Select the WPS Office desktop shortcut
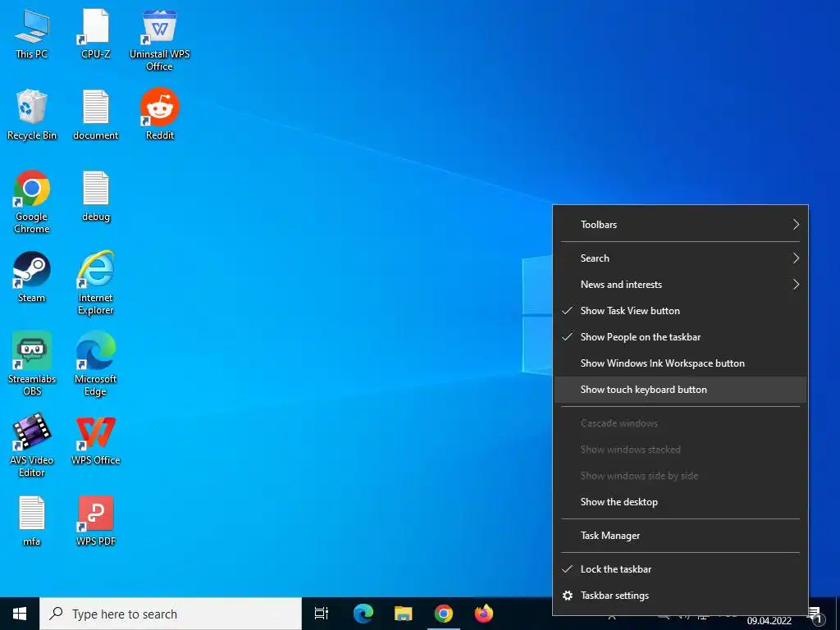 coord(95,440)
